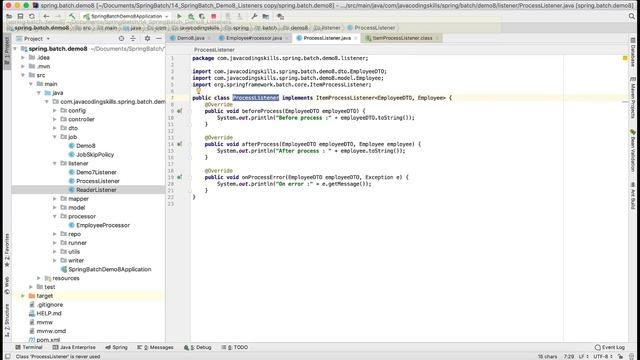Build project with the hammer icon
Image resolution: width=640 pixels, height=360 pixels.
click(72, 16)
